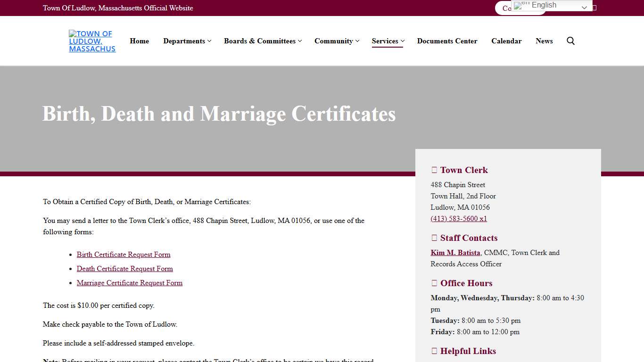The width and height of the screenshot is (644, 362).
Task: Open the English translation language selector
Action: (x=552, y=5)
